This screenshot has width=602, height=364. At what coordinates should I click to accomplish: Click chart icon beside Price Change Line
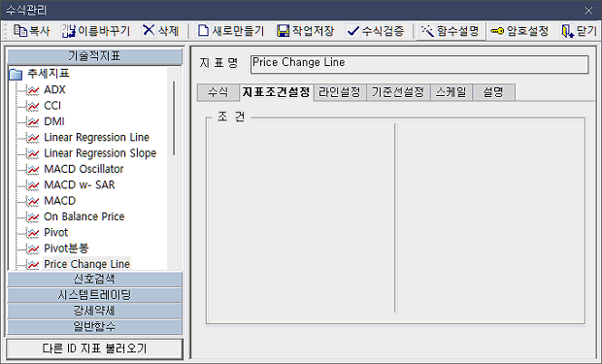33,264
